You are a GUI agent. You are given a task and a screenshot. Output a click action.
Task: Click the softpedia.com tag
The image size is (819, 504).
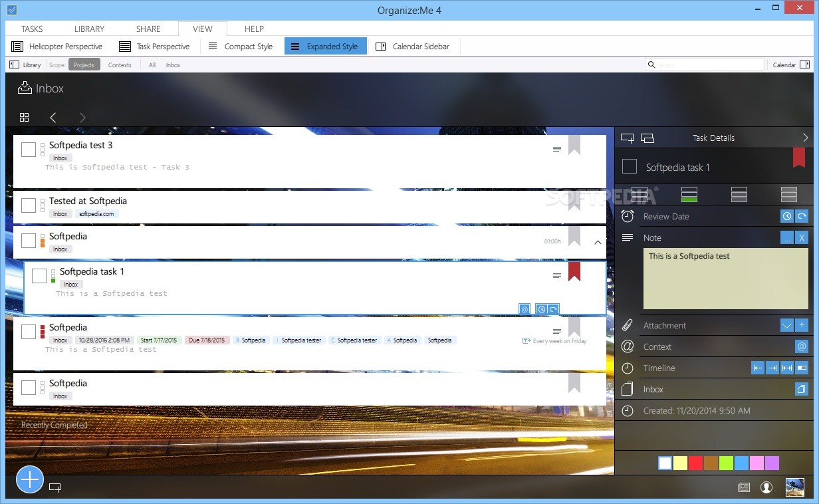pos(96,214)
